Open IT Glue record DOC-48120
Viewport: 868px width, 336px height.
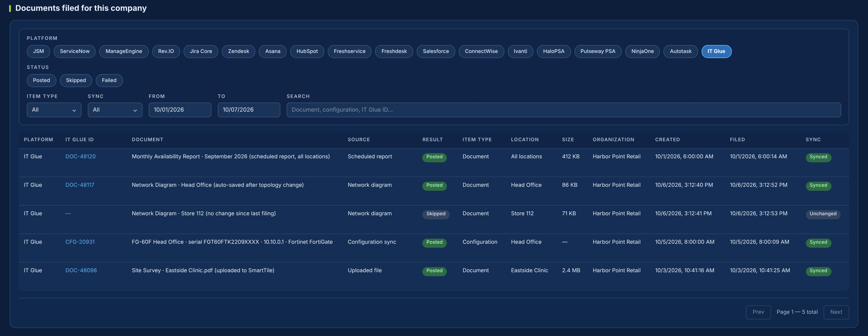(x=80, y=156)
